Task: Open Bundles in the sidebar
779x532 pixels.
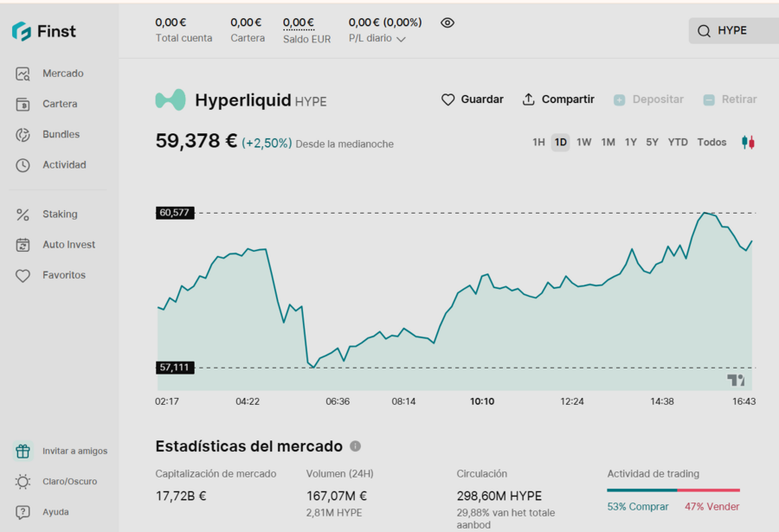Action: [61, 134]
